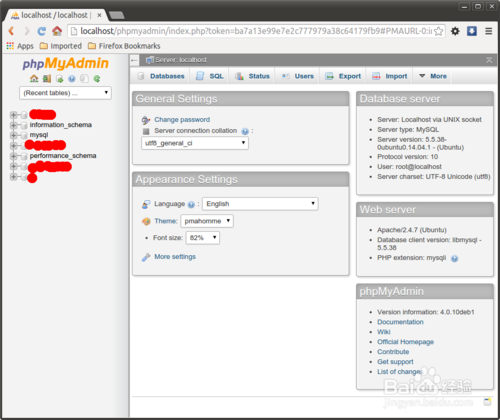Screen dimensions: 500x420
Task: Click the help icon beside Language
Action: [x=191, y=205]
